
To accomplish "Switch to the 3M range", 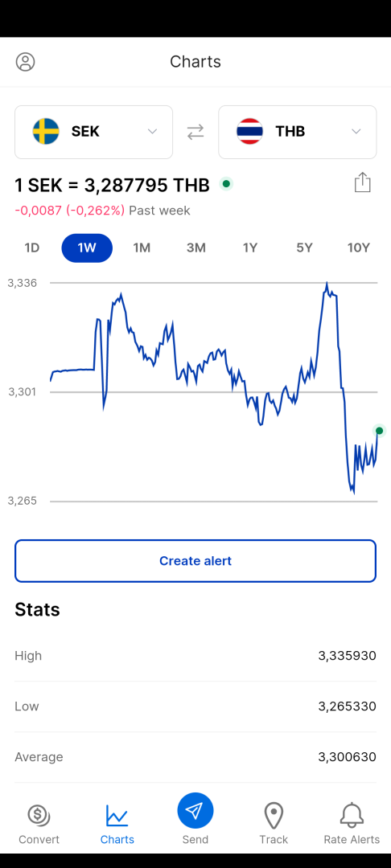I will point(196,248).
